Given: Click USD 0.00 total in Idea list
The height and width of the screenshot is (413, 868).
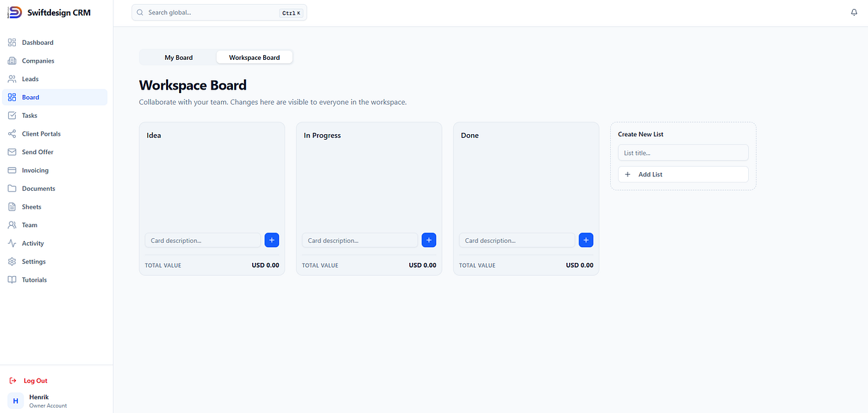Looking at the screenshot, I should [265, 265].
